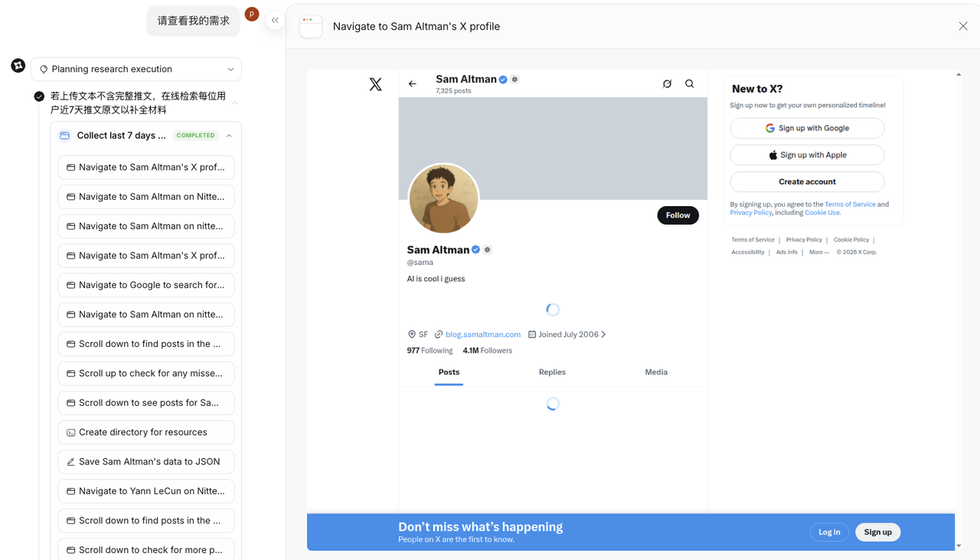Open the Planning research execution dropdown
980x560 pixels.
[230, 69]
